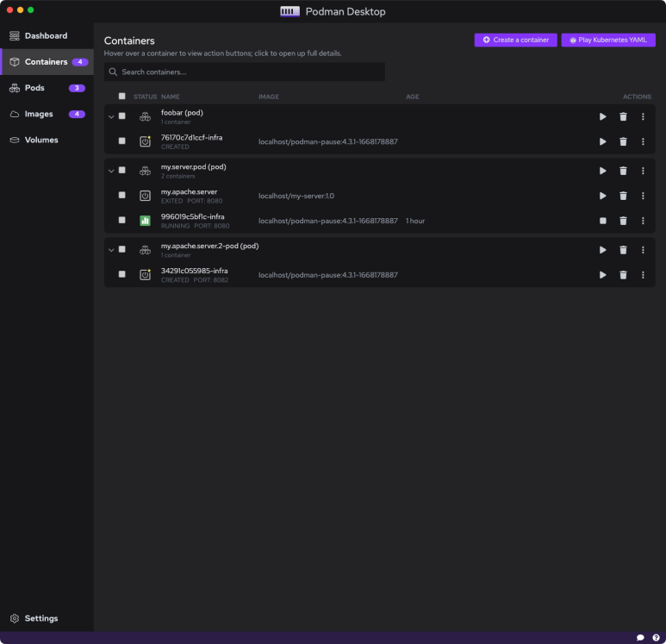Select the 76170c7d1ccf-infra checkbox
666x644 pixels.
coord(121,141)
